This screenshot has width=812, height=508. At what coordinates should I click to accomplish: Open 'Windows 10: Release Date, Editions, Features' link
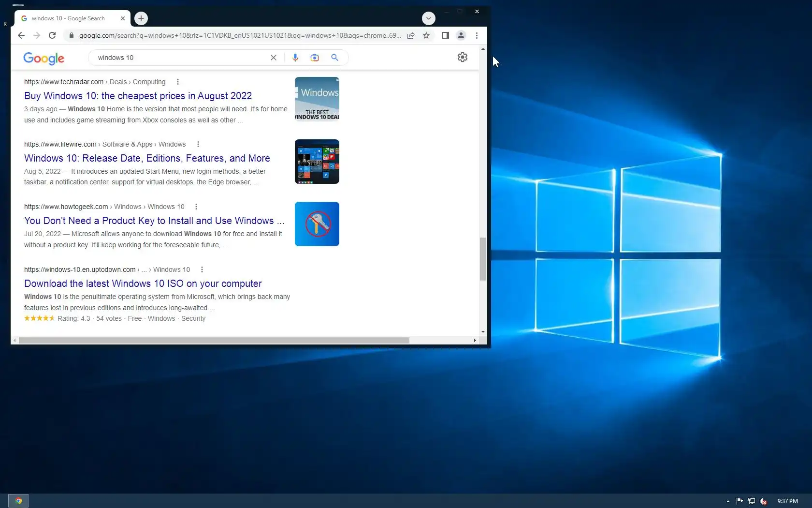(x=147, y=158)
